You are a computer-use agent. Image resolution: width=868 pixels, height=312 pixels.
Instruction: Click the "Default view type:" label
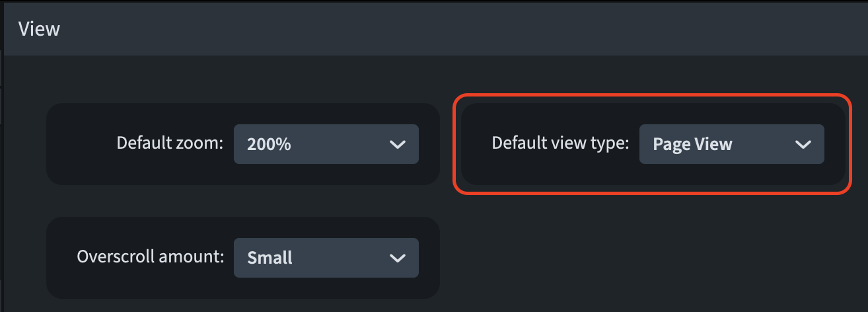click(560, 143)
